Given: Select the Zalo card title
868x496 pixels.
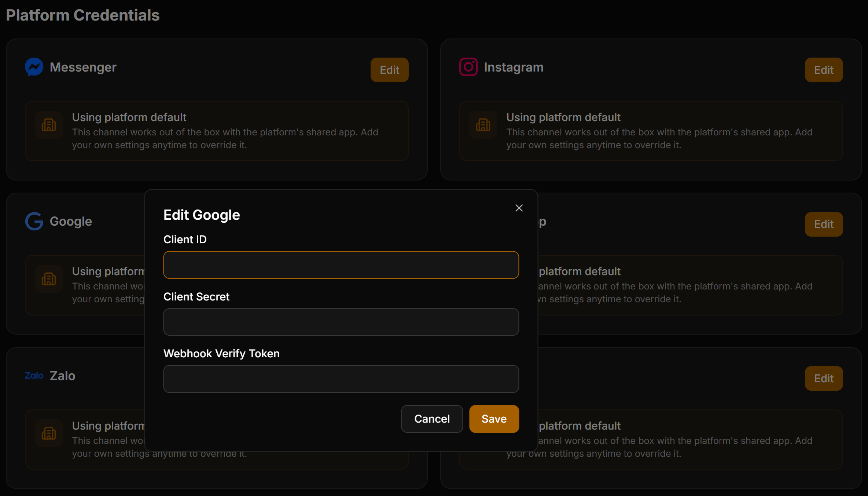Looking at the screenshot, I should (x=63, y=376).
